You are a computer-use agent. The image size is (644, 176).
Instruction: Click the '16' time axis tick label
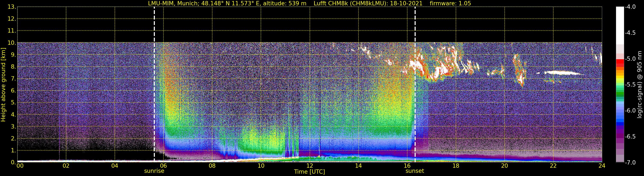click(407, 166)
